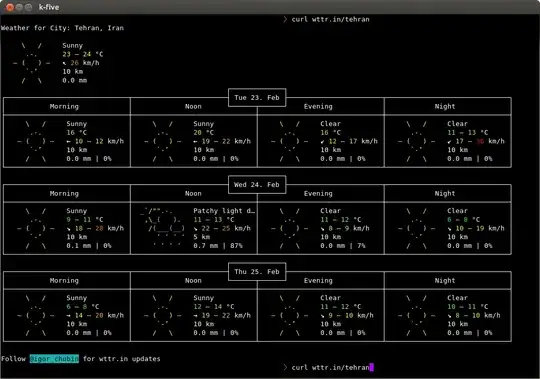
Task: Click the 'Tue 23. Feb' date header
Action: 257,97
